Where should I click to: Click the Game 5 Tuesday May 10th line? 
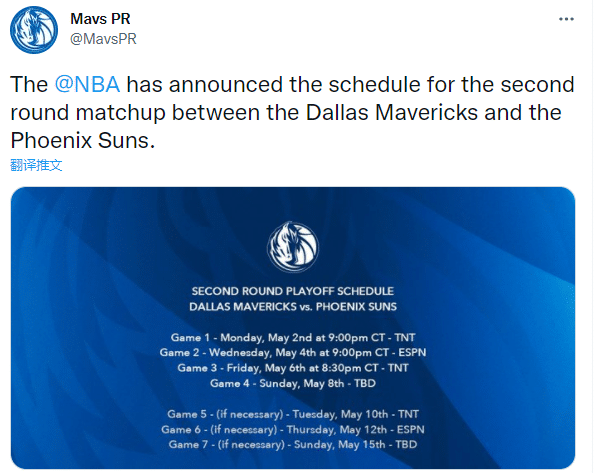[x=293, y=414]
